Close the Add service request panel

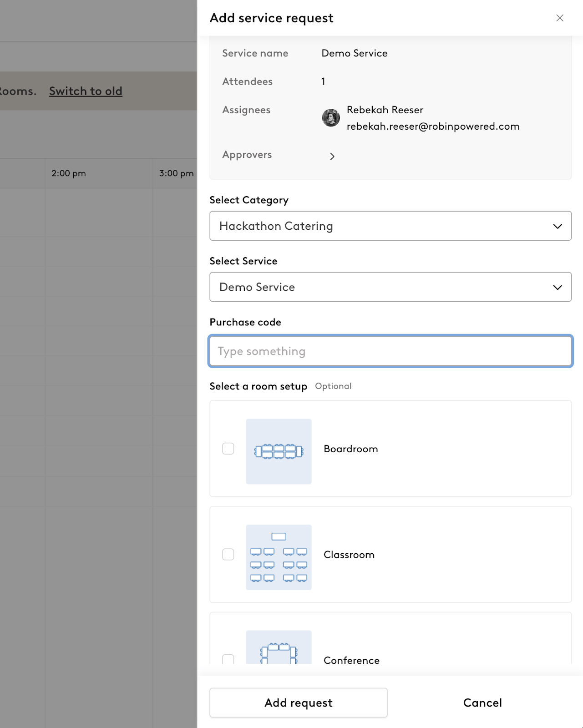[x=560, y=18]
